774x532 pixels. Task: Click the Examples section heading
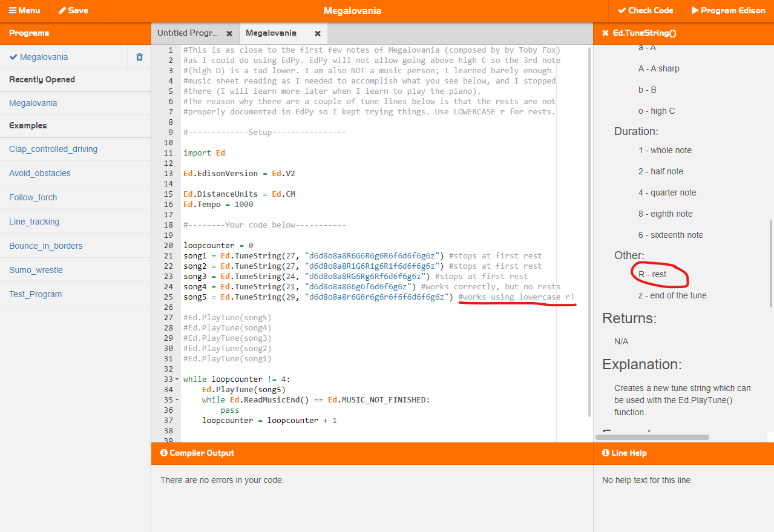pos(28,126)
